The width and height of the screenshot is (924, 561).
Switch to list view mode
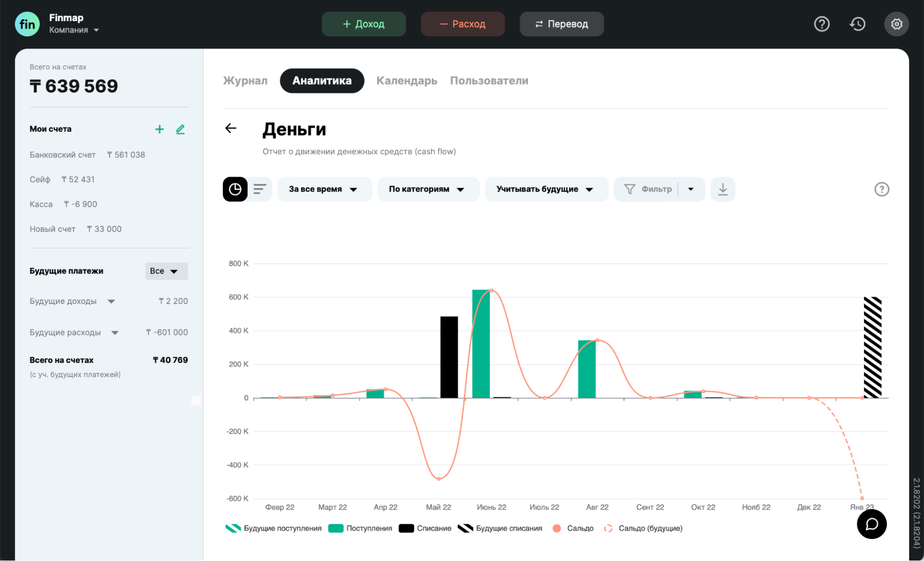pos(260,189)
